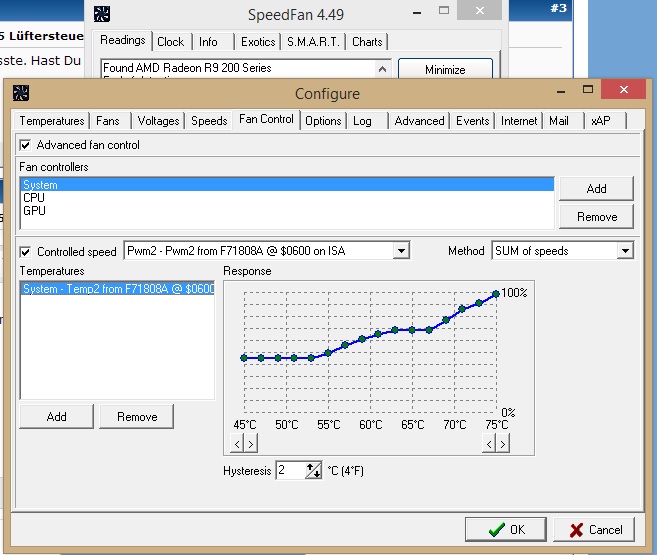Open the Advanced tab
This screenshot has height=555, width=657.
tap(419, 121)
